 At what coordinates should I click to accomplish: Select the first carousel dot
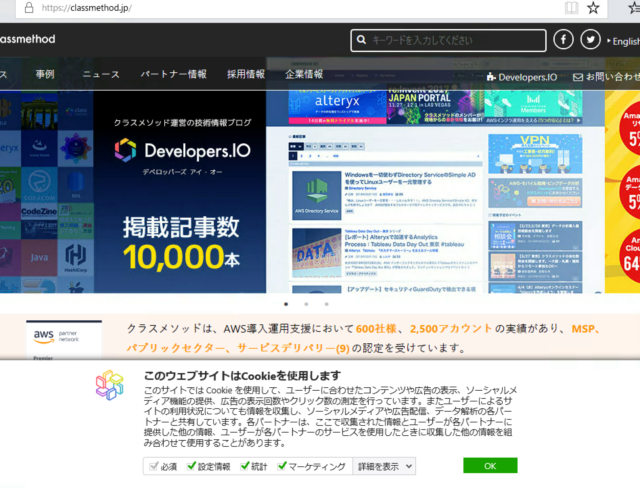pos(286,304)
